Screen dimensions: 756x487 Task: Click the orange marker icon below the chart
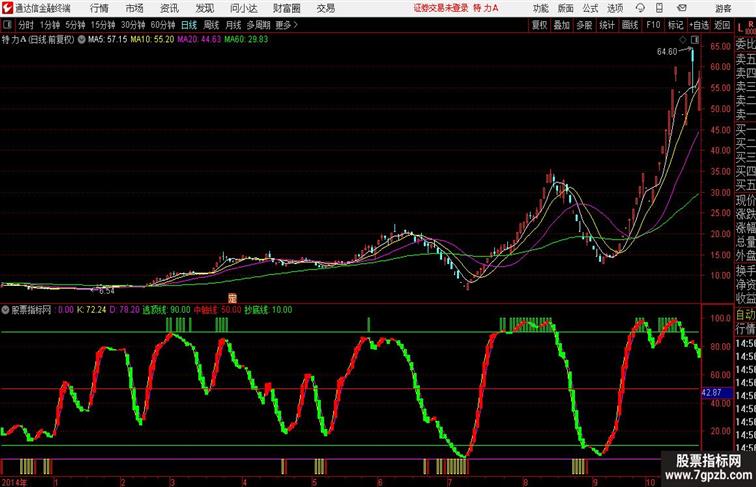(232, 298)
